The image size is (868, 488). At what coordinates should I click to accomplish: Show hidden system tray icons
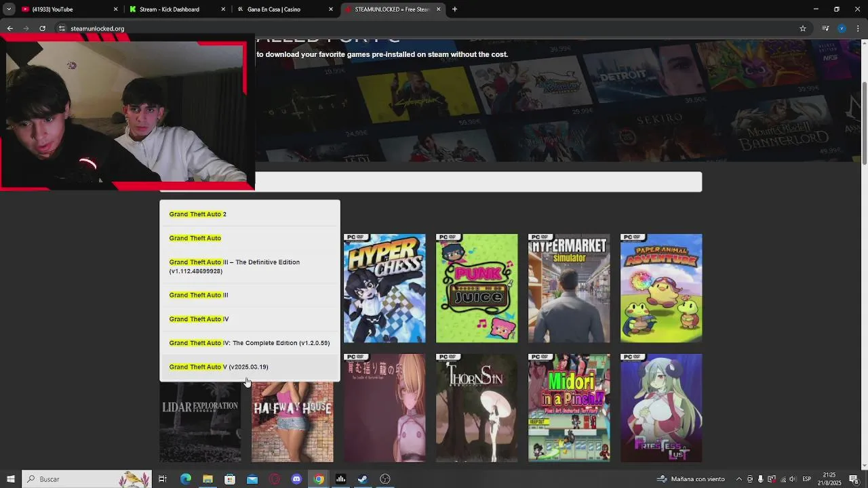[739, 479]
